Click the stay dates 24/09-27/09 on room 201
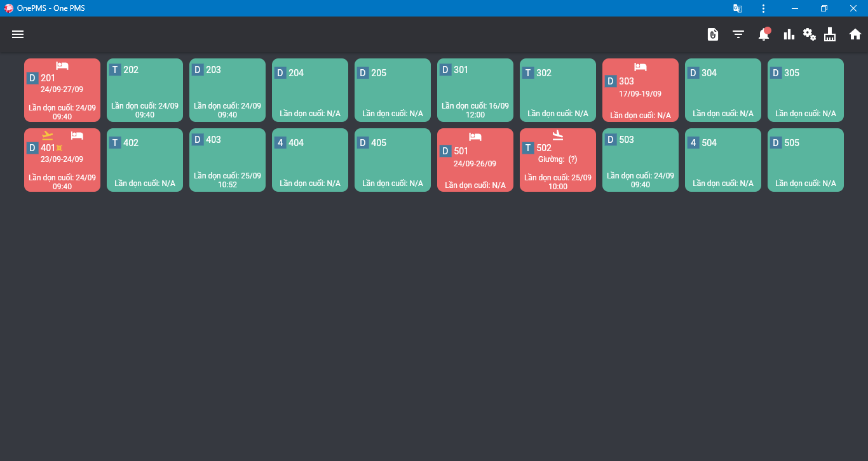This screenshot has width=868, height=461. (x=62, y=90)
